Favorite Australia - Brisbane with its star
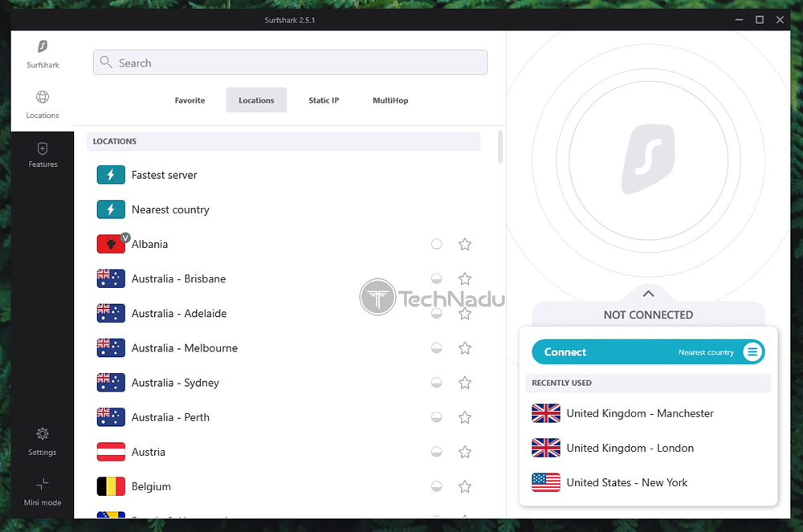 coord(465,278)
